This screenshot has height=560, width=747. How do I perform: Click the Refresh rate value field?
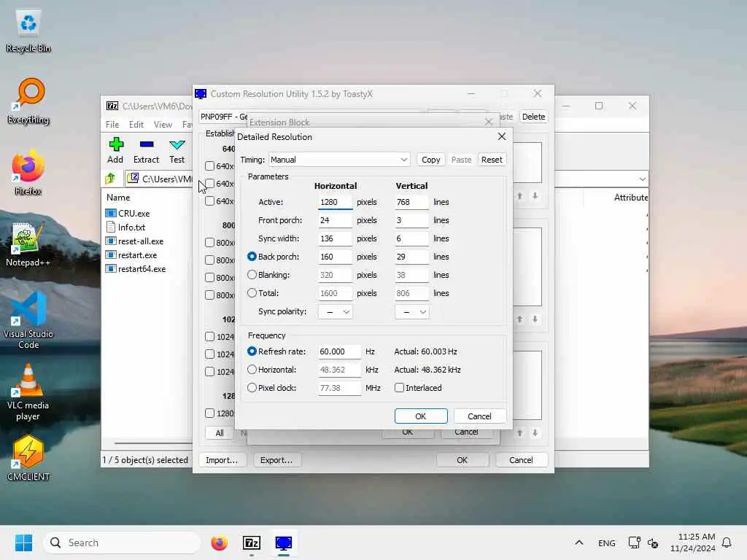(x=339, y=351)
